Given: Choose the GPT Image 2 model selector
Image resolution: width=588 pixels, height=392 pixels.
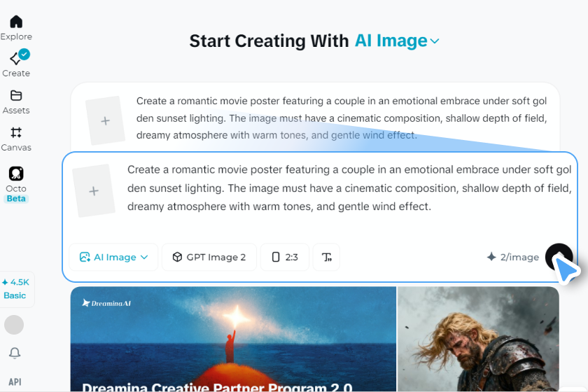Looking at the screenshot, I should click(209, 257).
